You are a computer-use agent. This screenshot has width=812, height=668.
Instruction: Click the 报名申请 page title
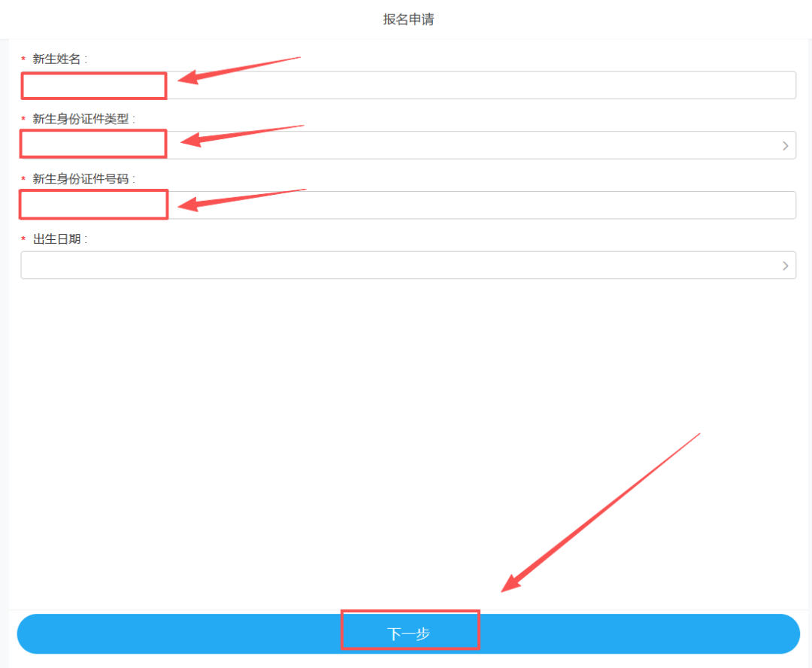[408, 19]
